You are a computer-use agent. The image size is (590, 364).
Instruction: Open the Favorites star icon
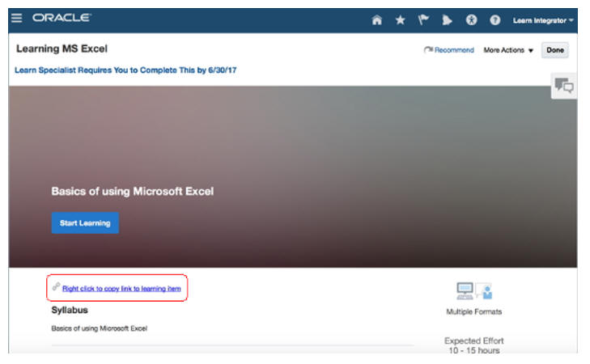click(401, 20)
